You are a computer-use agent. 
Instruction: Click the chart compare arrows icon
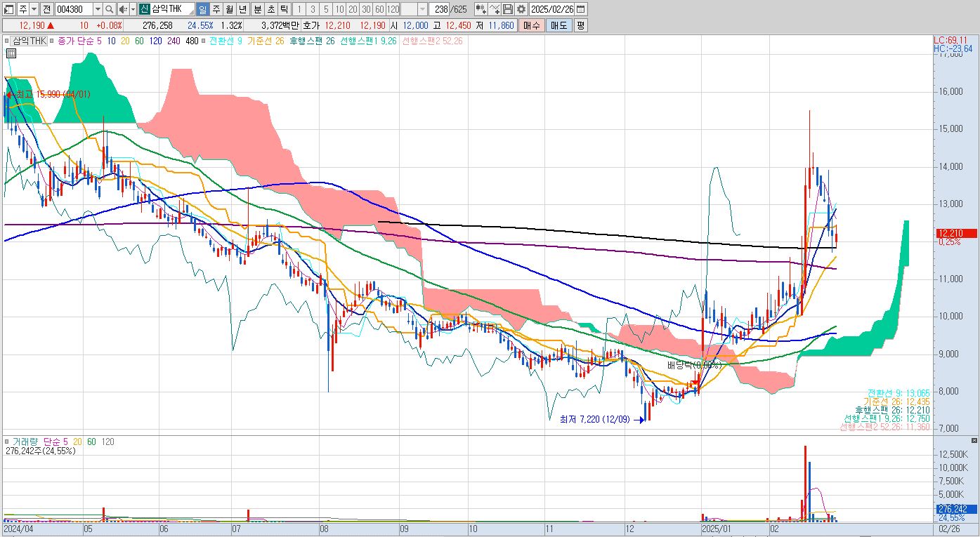point(481,9)
